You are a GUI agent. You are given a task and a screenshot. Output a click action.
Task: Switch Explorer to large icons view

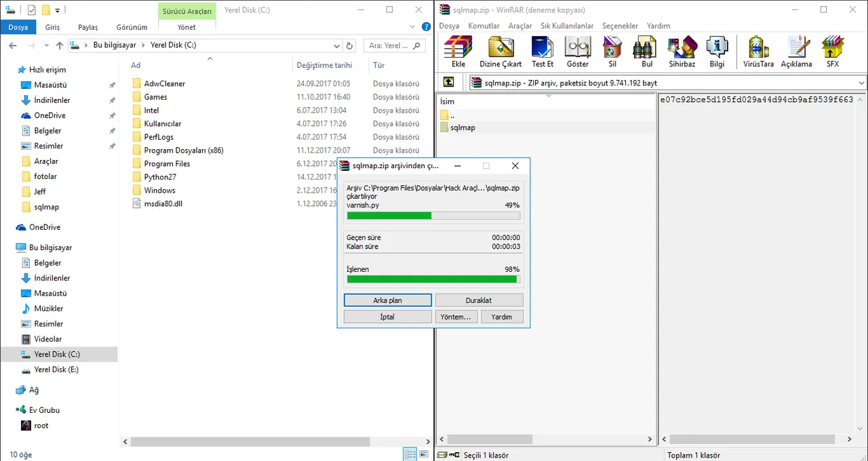pos(424,454)
